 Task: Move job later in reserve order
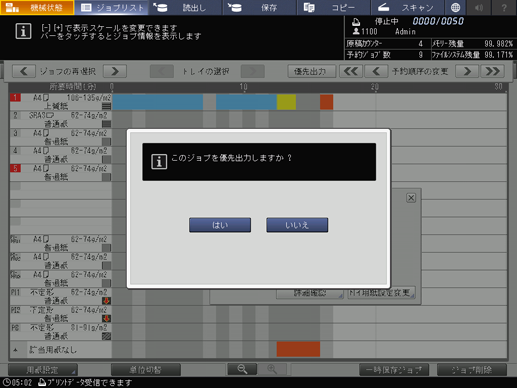click(467, 71)
